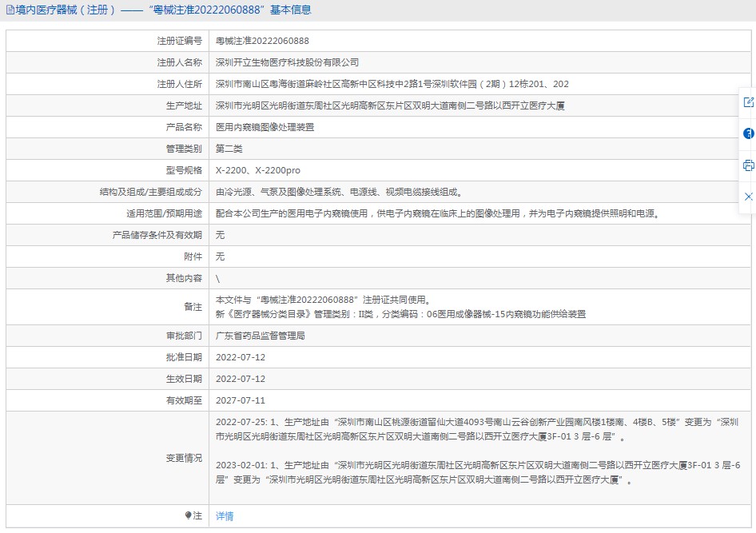Click the 型号规格 label
Image resolution: width=756 pixels, height=533 pixels.
[x=184, y=170]
